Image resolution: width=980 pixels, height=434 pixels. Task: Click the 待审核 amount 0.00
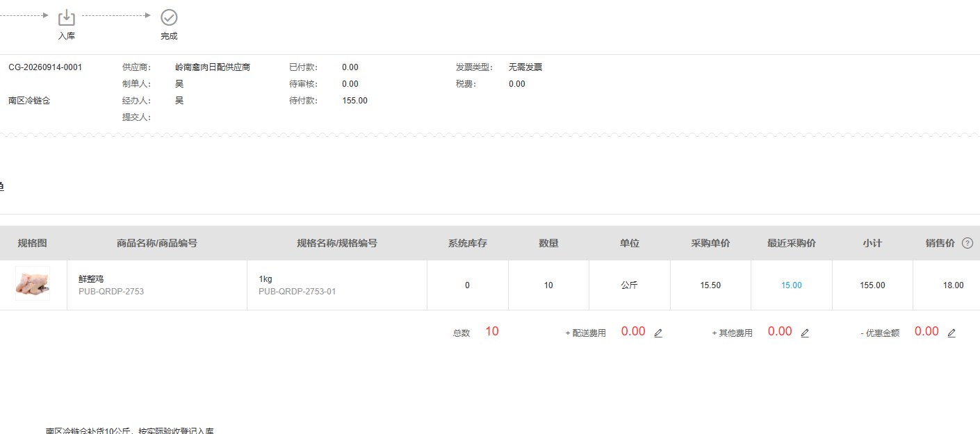350,84
